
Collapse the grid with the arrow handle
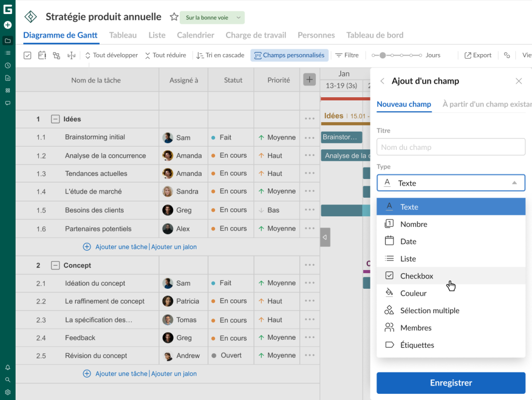coord(325,237)
